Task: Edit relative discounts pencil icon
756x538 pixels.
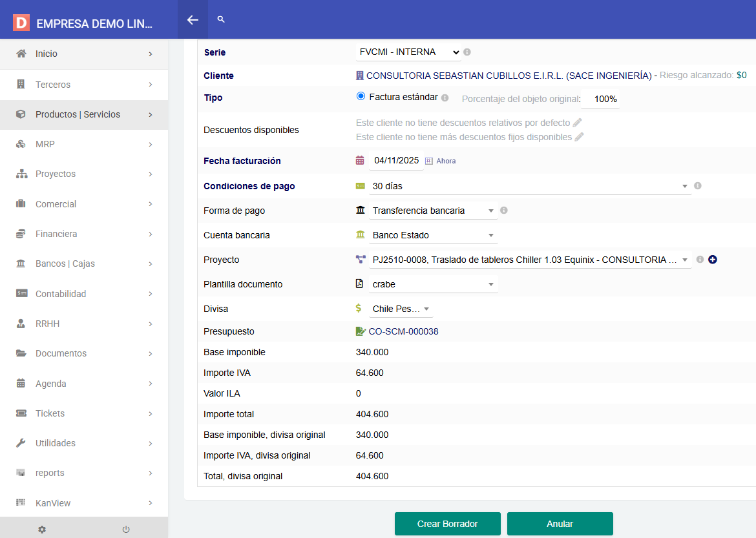Action: pos(578,123)
